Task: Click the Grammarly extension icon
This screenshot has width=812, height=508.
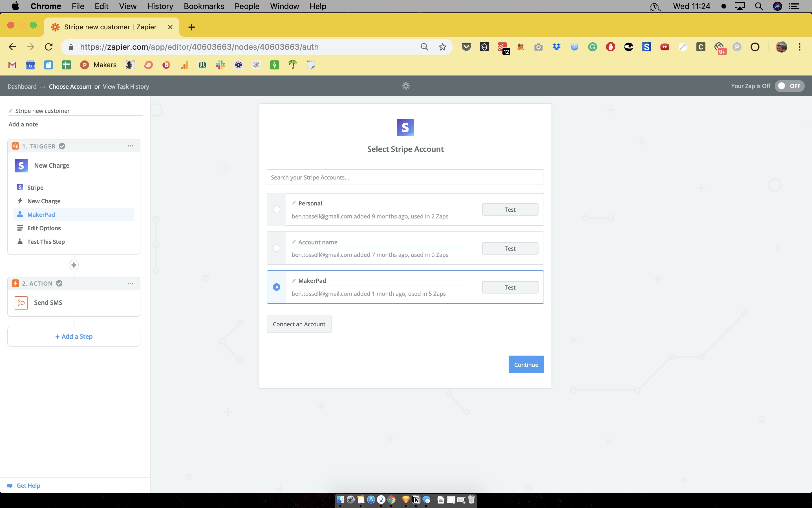Action: tap(593, 47)
